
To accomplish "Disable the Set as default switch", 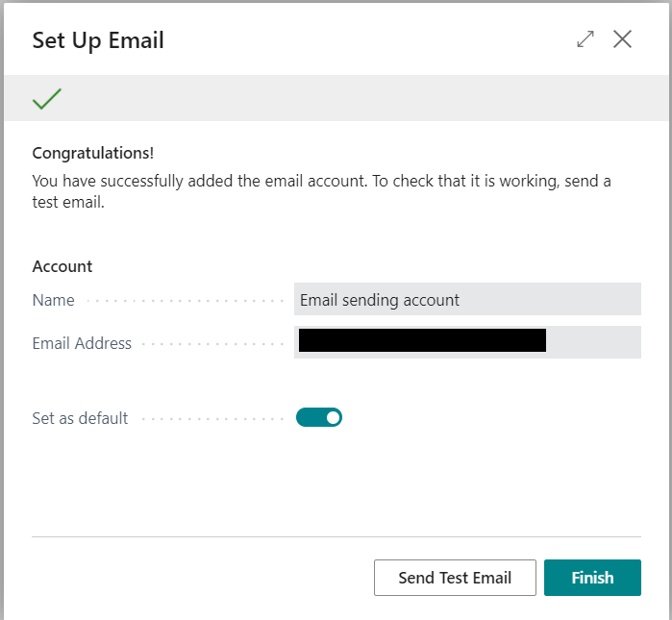I will [319, 417].
